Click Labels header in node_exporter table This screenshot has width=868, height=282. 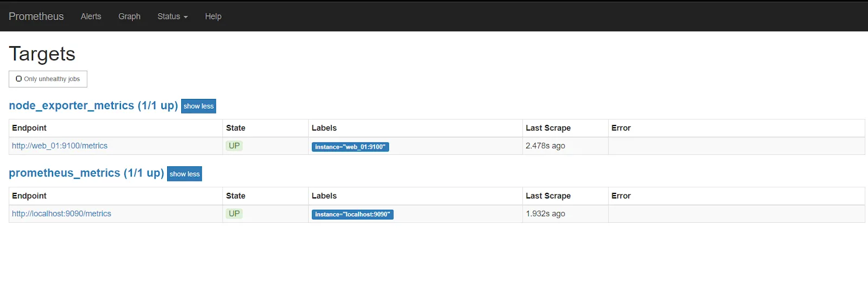point(324,128)
